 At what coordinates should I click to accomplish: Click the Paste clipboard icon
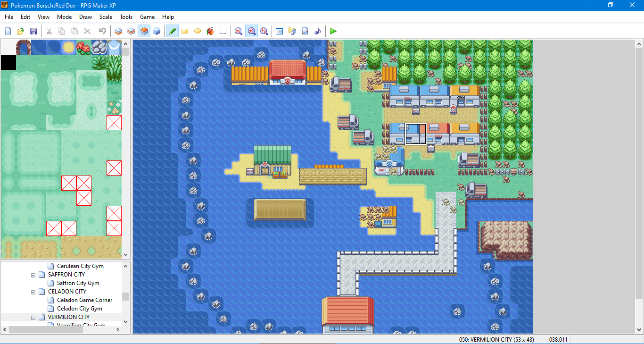tap(74, 31)
